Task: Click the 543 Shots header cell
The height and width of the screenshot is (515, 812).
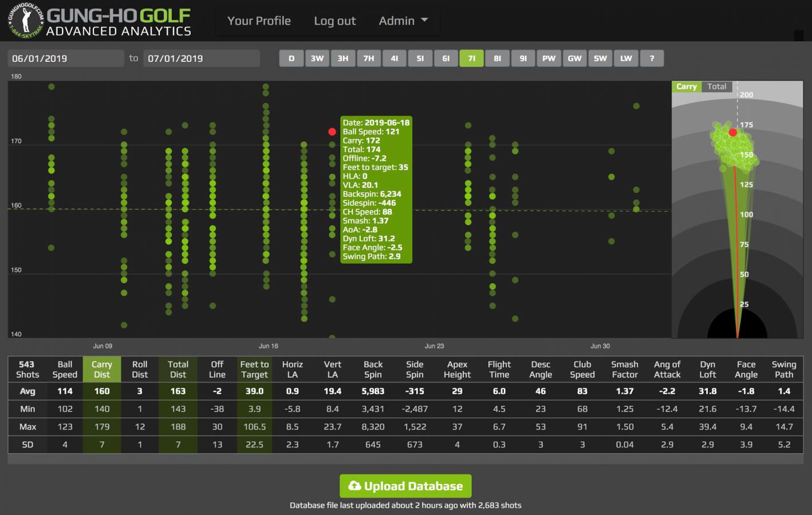Action: pos(27,369)
